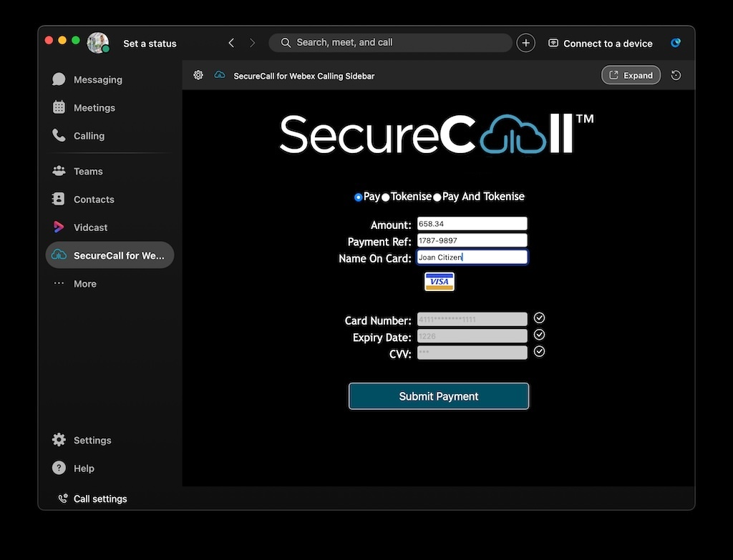The image size is (733, 560).
Task: Click the CVV checkmark icon
Action: tap(539, 351)
